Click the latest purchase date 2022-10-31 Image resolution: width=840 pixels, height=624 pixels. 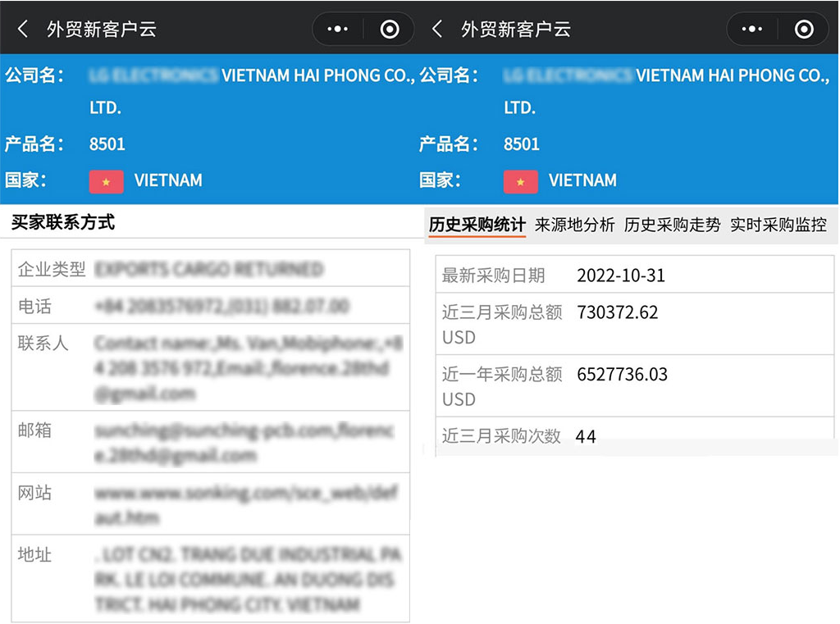[x=621, y=276]
